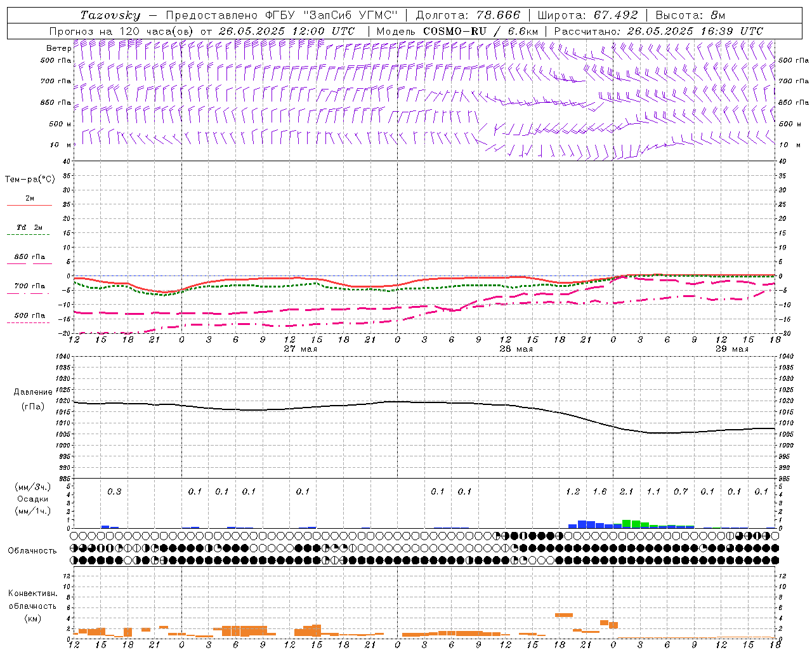
Task: Click the Тем-ра(°C) panel label
Action: tap(30, 180)
